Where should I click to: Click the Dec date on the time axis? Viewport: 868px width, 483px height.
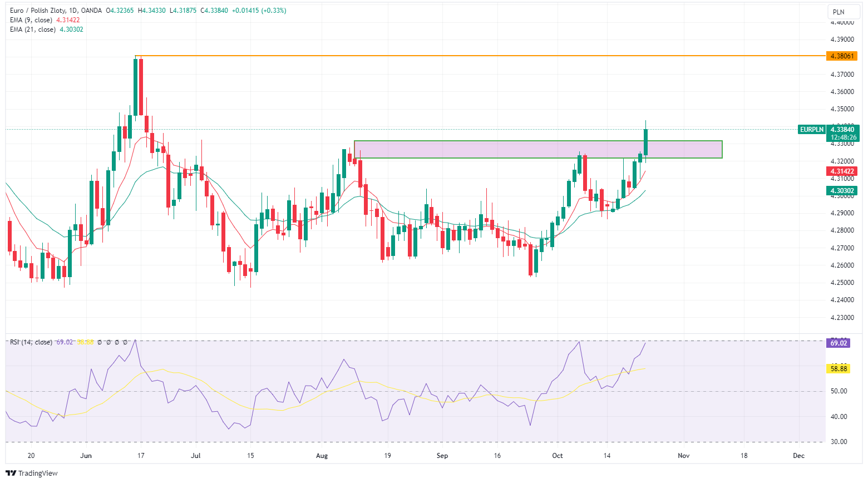point(799,456)
